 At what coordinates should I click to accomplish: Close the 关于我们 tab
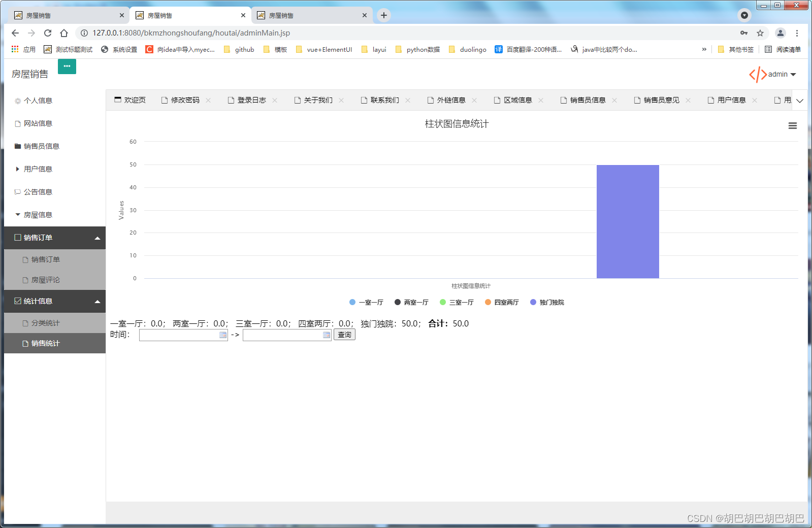click(341, 101)
